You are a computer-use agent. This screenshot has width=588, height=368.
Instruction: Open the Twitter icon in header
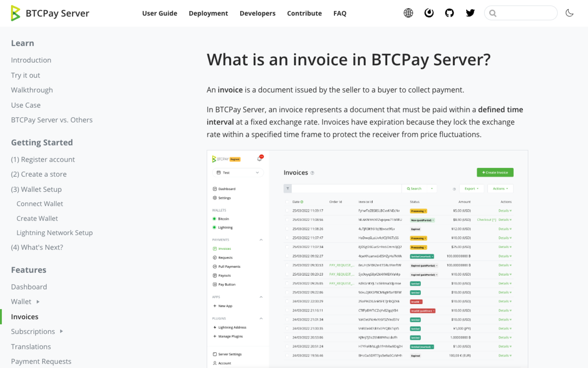[470, 13]
